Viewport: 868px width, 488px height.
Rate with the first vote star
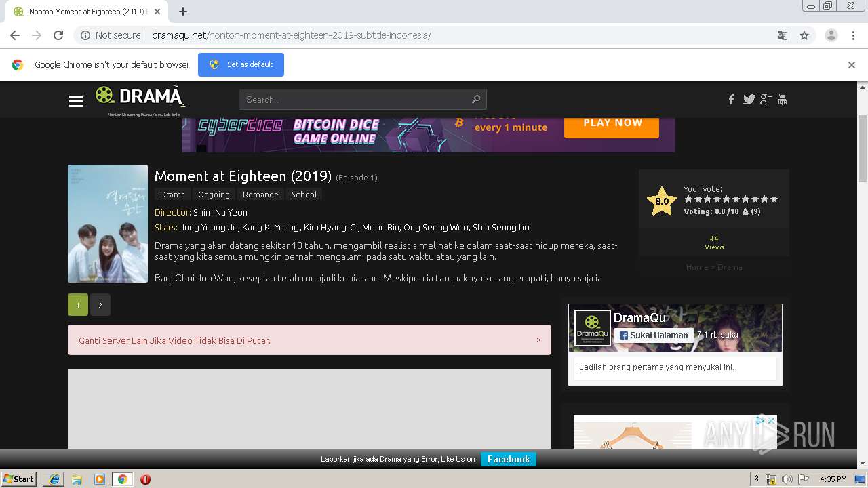(x=688, y=199)
